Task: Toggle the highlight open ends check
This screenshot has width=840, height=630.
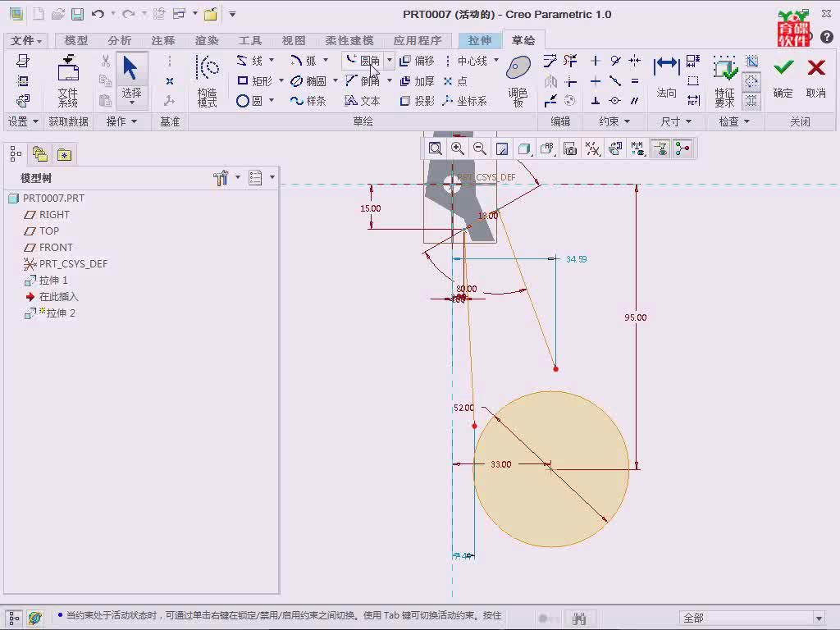Action: pos(752,81)
